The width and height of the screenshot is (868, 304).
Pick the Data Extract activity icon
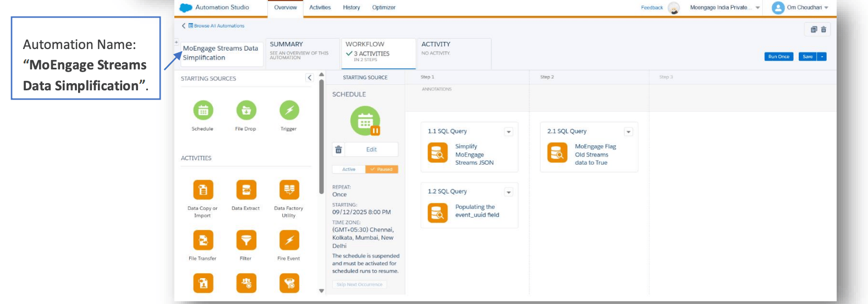coord(246,190)
